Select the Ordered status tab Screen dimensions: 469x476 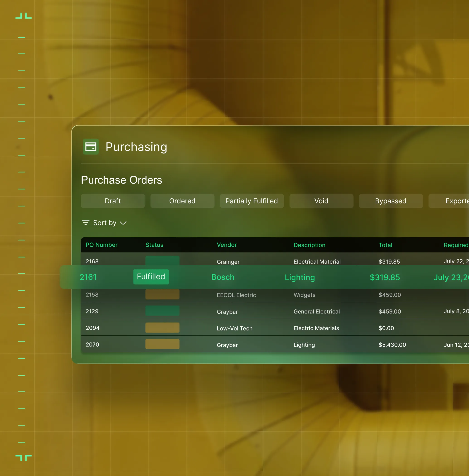click(x=182, y=201)
